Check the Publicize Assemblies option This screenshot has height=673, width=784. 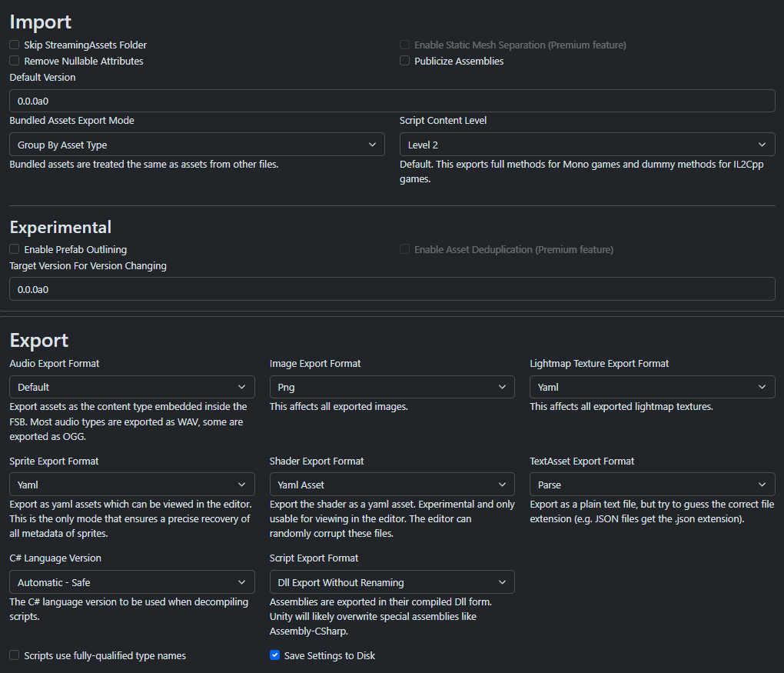pyautogui.click(x=405, y=61)
